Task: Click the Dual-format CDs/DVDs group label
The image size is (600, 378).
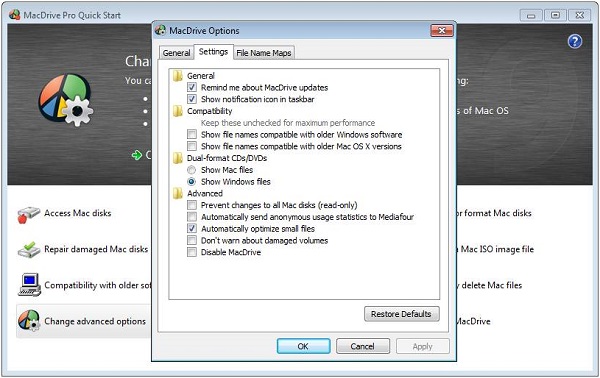Action: click(227, 158)
